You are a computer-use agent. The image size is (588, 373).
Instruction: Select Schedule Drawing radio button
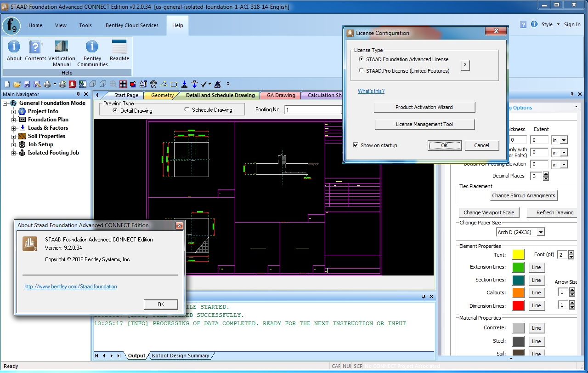[x=187, y=110]
